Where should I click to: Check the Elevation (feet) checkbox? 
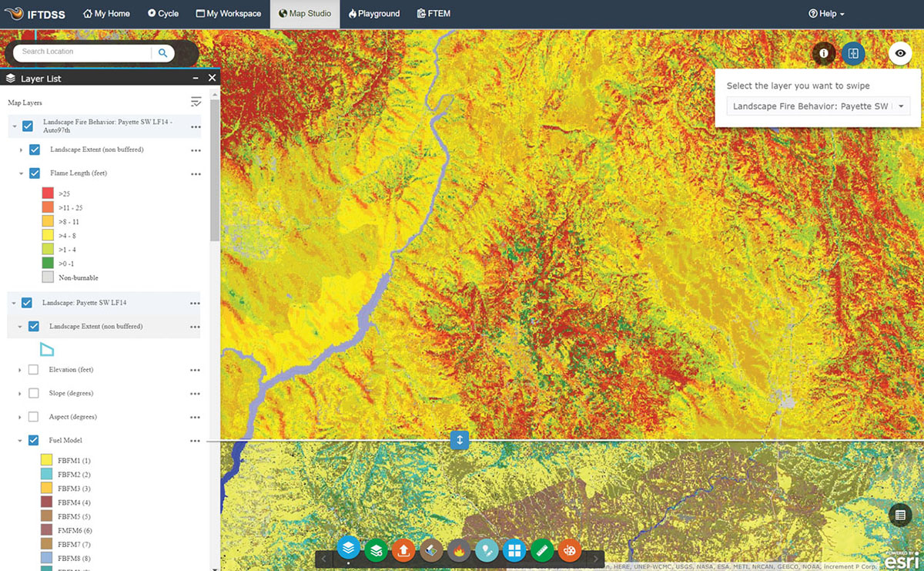click(33, 370)
